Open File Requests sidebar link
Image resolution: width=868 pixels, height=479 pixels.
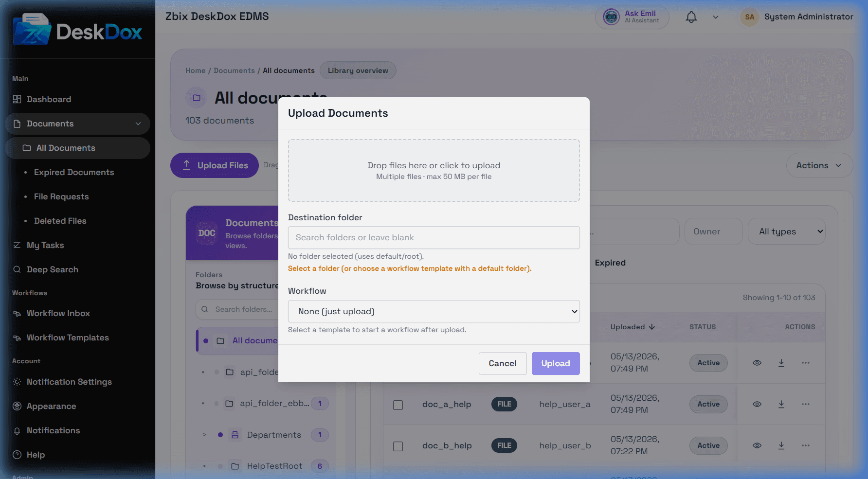tap(61, 196)
